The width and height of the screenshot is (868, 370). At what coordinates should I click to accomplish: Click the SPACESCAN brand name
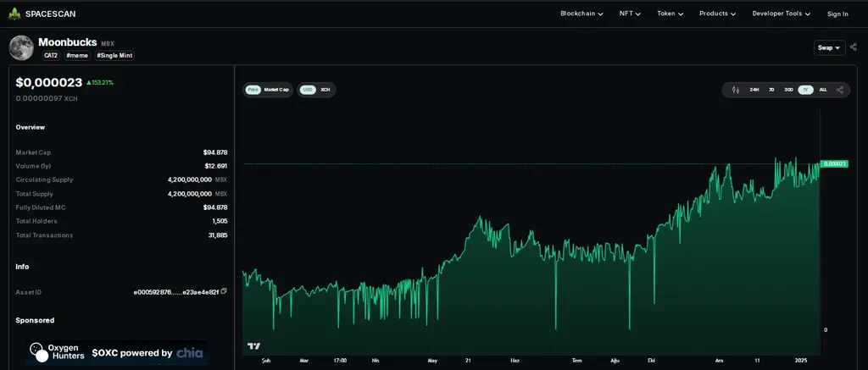(50, 14)
